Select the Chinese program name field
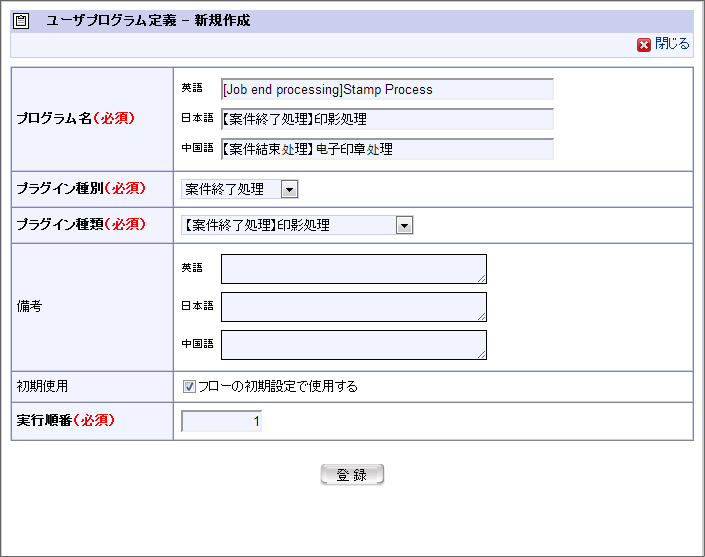Image resolution: width=705 pixels, height=557 pixels. [387, 149]
